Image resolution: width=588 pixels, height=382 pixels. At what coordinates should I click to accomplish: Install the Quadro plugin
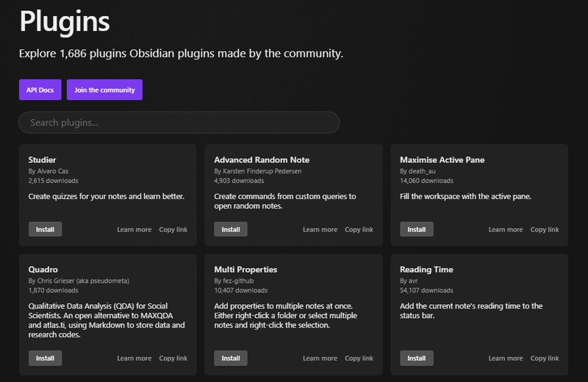pos(45,358)
